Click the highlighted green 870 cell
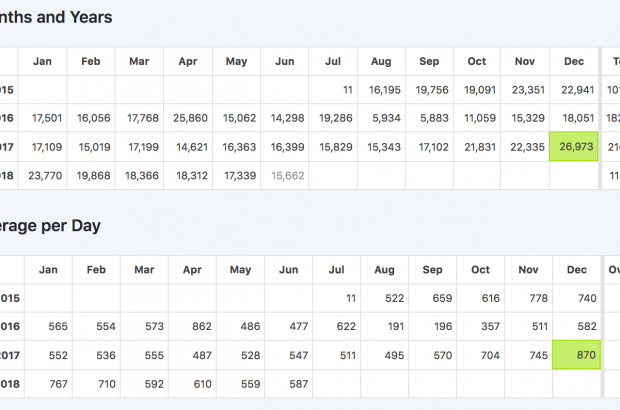The height and width of the screenshot is (410, 620). 575,354
